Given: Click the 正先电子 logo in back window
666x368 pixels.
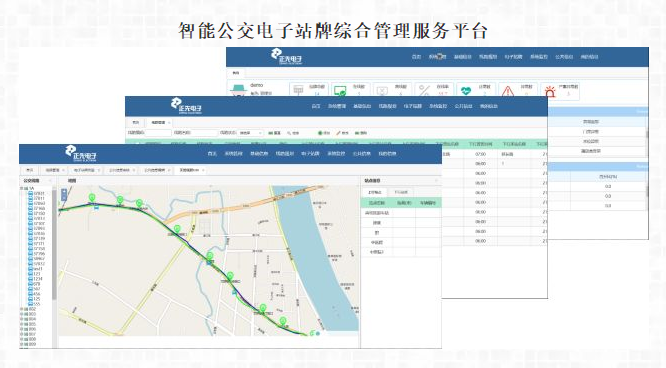Looking at the screenshot, I should point(287,57).
